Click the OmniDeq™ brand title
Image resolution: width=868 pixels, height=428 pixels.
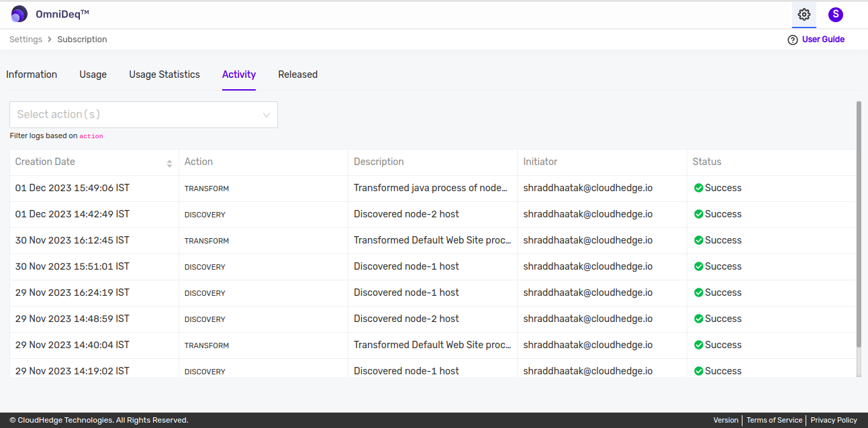point(62,14)
